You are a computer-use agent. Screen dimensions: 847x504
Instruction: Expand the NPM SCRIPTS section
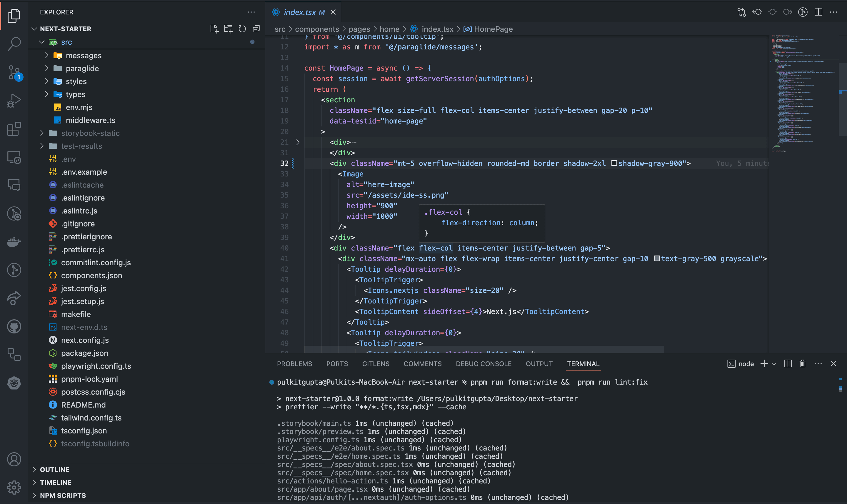(x=34, y=495)
